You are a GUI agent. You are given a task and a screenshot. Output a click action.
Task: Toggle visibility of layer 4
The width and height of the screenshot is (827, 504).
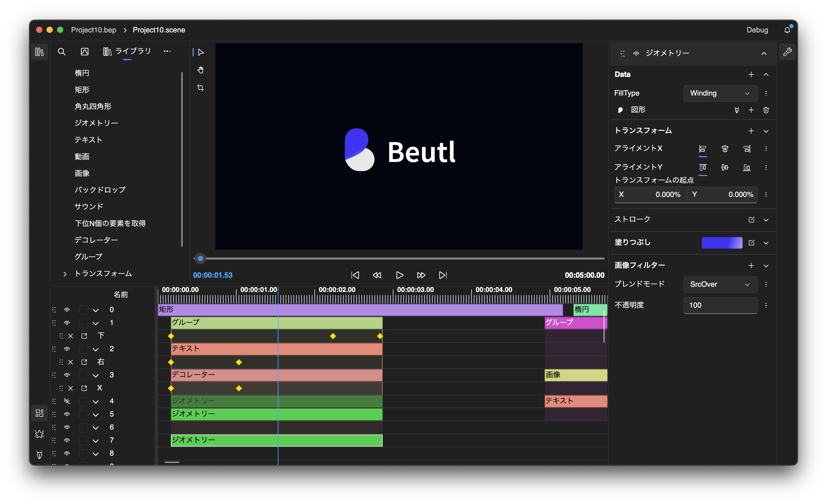coord(67,401)
